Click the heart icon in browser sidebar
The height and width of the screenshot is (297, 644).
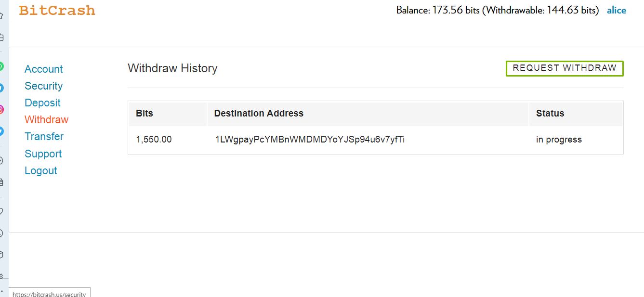pos(1,211)
